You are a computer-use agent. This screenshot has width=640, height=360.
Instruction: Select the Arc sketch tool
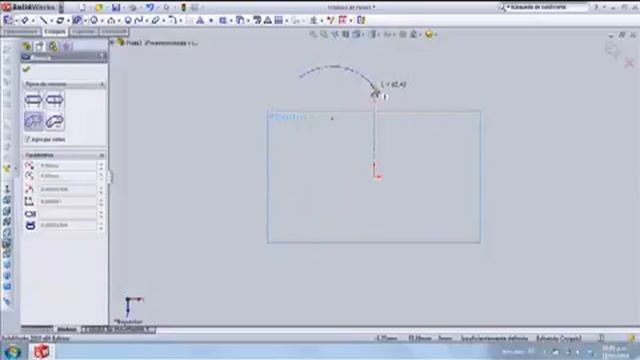[111, 20]
